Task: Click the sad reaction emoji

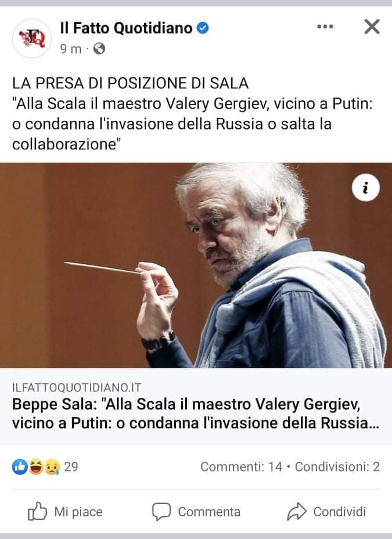Action: click(52, 467)
